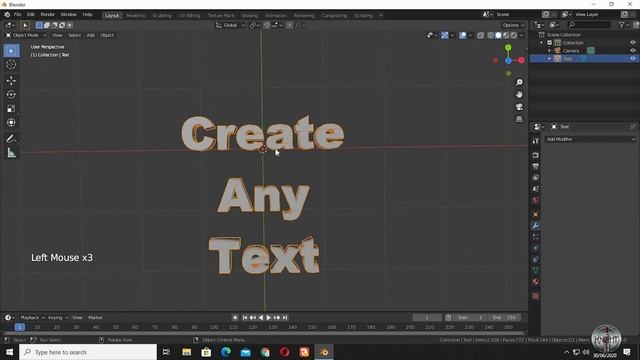This screenshot has height=360, width=640.
Task: Click the timeline Marker menu button
Action: coord(95,318)
